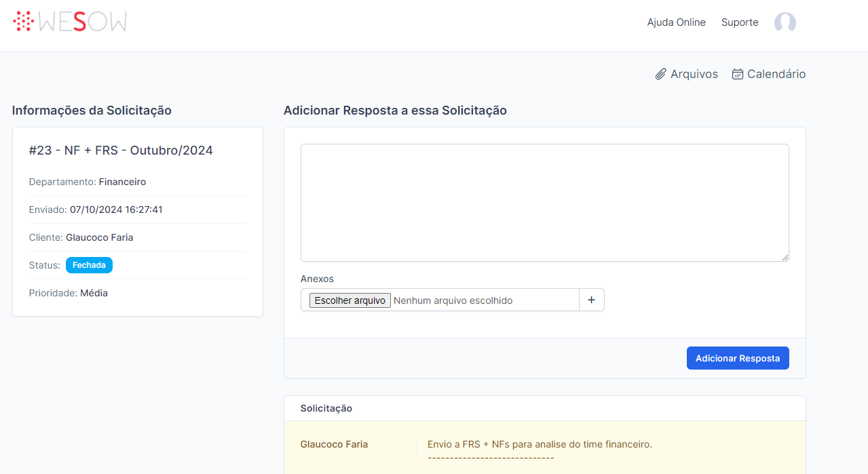Click the textarea resize handle corner
The width and height of the screenshot is (868, 474).
tap(785, 258)
